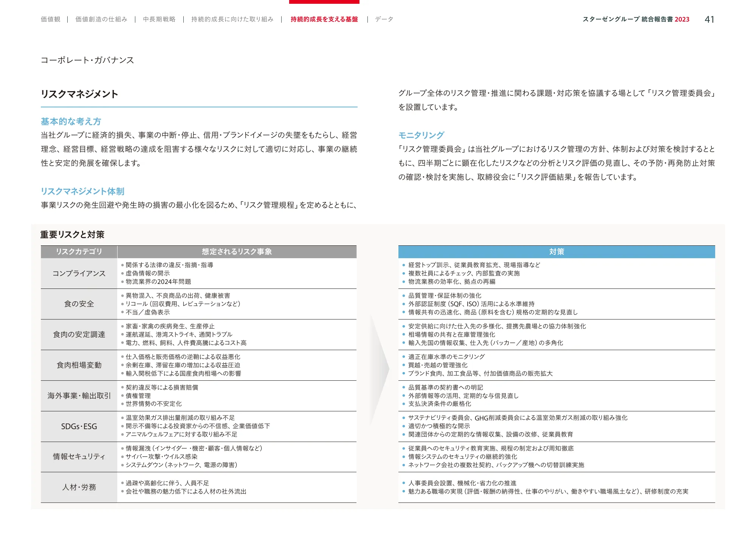Screen dimensions: 756x535
Task: Click システムダウン(ネットワーク、電源の障害) item
Action: [x=182, y=465]
